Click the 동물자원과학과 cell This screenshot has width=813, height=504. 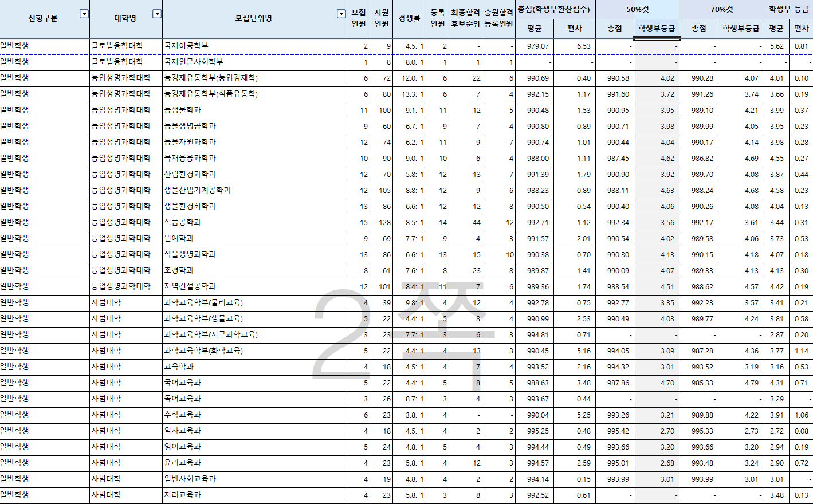click(254, 142)
